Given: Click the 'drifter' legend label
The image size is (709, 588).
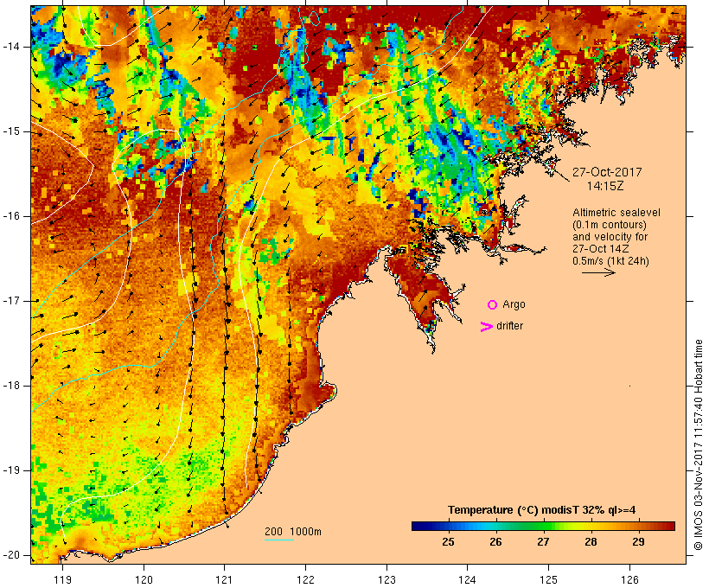Looking at the screenshot, I should pos(509,326).
